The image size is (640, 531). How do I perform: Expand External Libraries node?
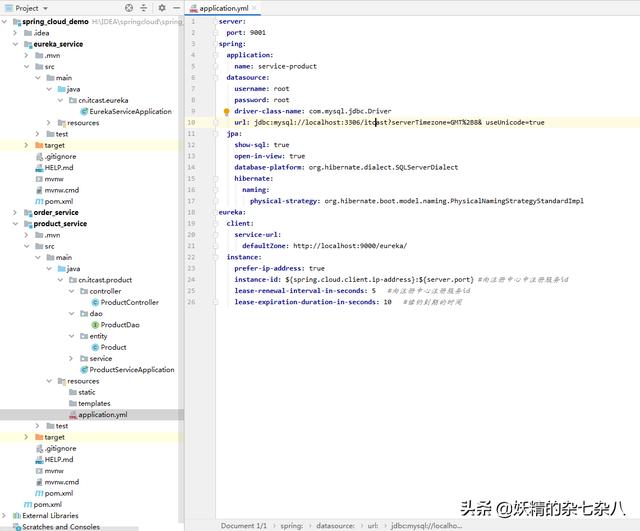click(4, 515)
